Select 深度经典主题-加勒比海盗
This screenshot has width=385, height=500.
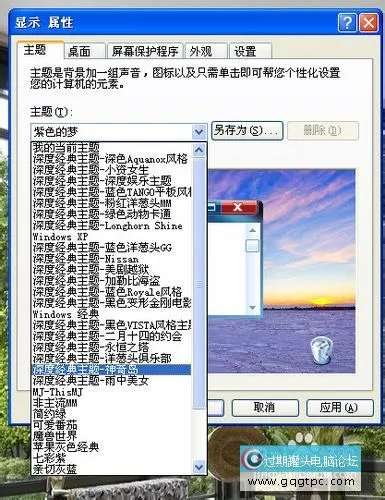coord(111,280)
